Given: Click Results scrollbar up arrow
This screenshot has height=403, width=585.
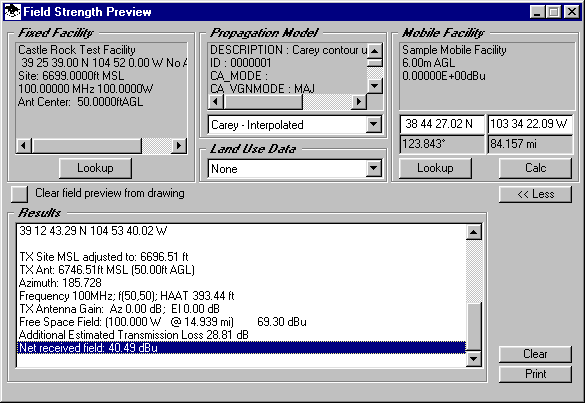Looking at the screenshot, I should click(473, 232).
